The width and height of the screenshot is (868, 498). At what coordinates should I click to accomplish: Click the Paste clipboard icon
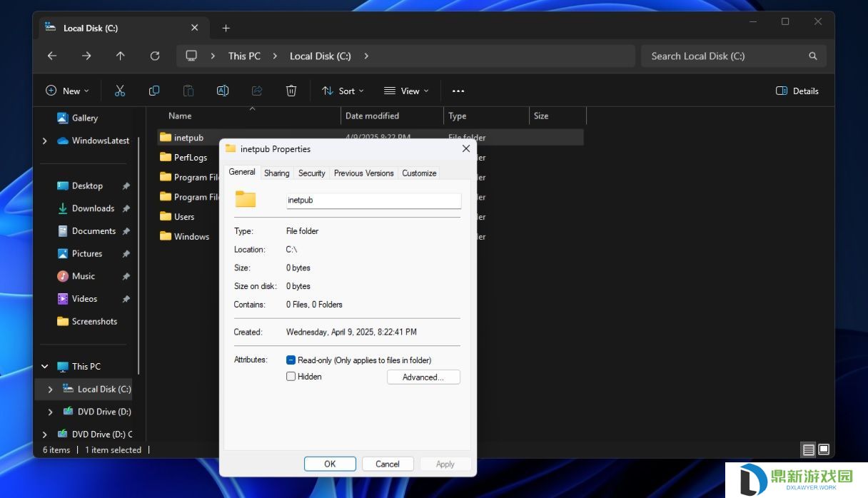pos(188,91)
